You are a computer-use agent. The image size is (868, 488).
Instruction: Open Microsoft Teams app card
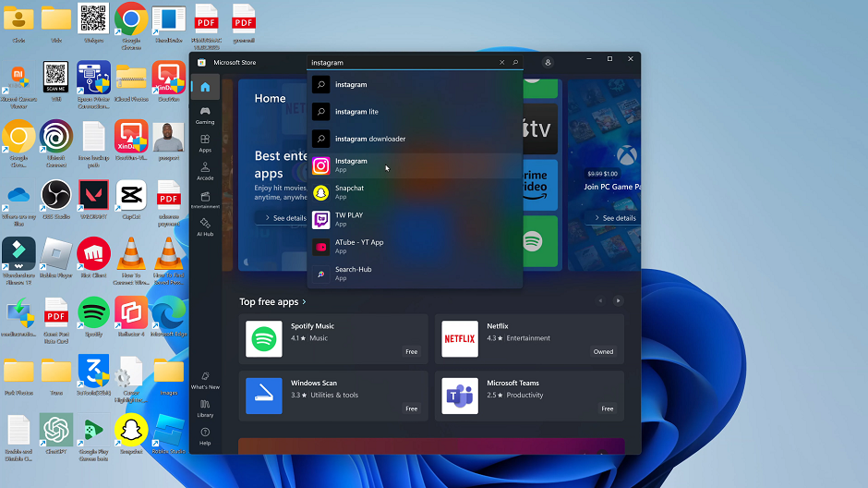pyautogui.click(x=529, y=396)
